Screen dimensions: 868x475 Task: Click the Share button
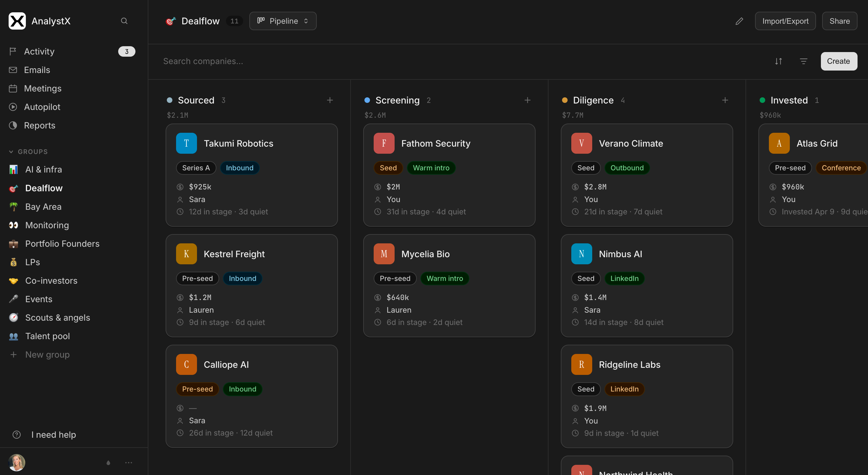[x=839, y=21]
